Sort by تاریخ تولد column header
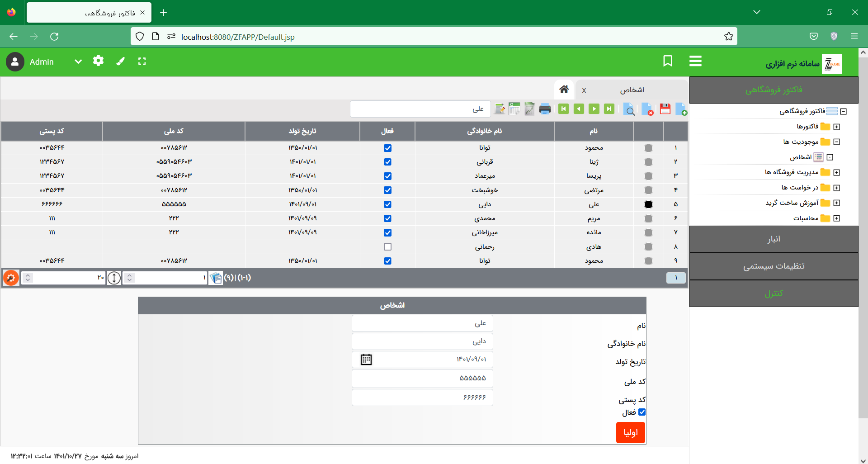The width and height of the screenshot is (868, 464). pos(302,131)
